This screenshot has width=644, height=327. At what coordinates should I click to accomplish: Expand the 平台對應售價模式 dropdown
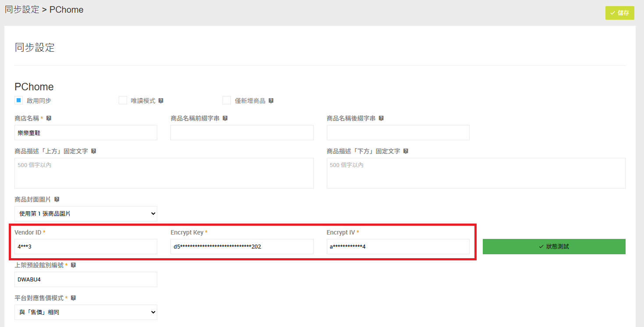[86, 312]
